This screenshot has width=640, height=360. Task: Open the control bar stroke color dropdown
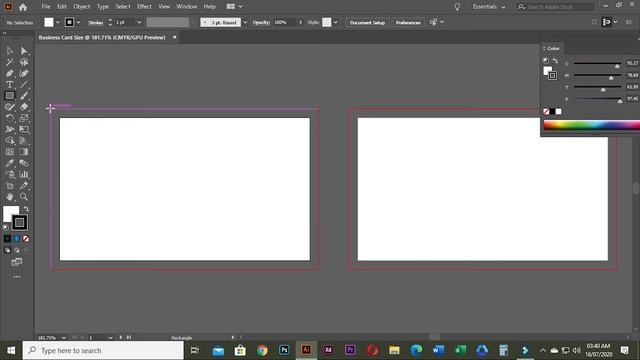(x=78, y=22)
